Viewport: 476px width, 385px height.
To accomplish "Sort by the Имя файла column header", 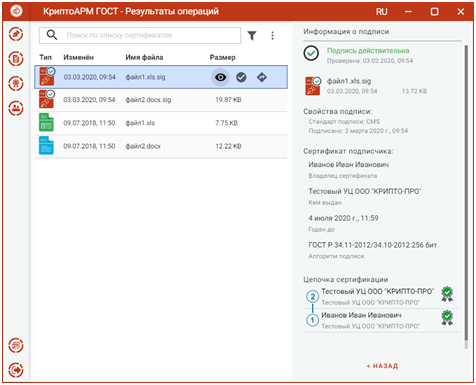I will (x=144, y=57).
